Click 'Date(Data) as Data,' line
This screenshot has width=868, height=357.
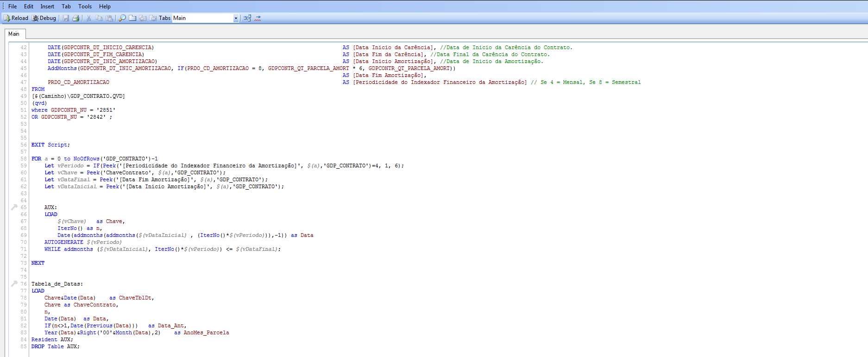tap(76, 319)
